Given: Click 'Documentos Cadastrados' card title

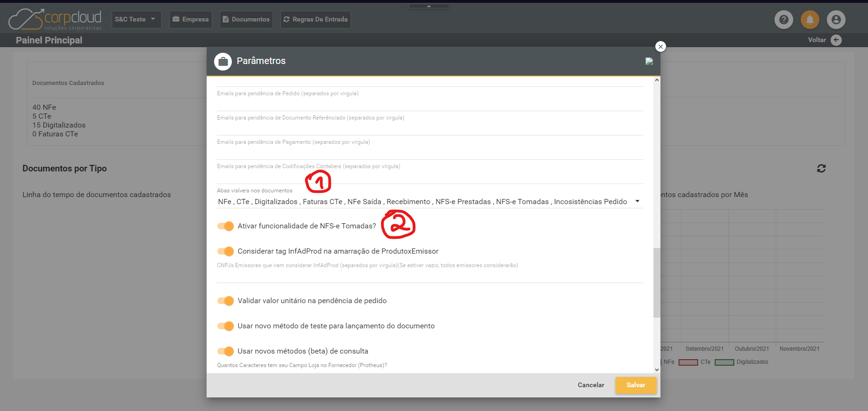Looking at the screenshot, I should coord(68,83).
